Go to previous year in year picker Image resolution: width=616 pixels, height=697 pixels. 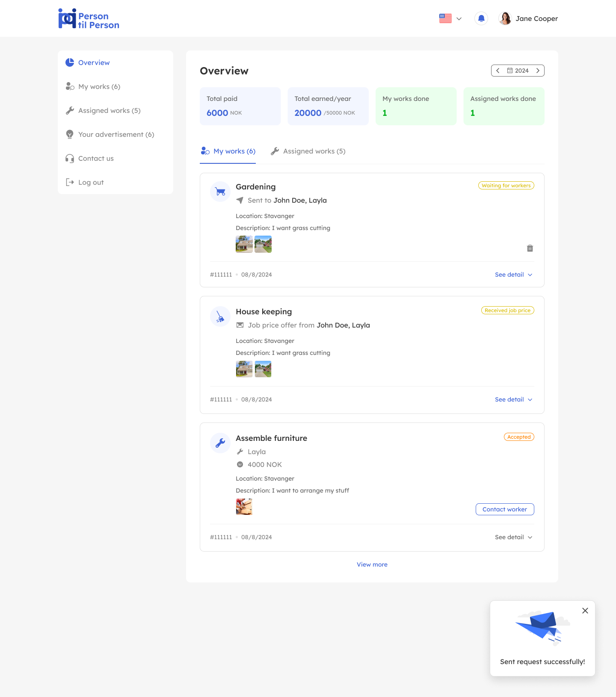[x=498, y=71]
